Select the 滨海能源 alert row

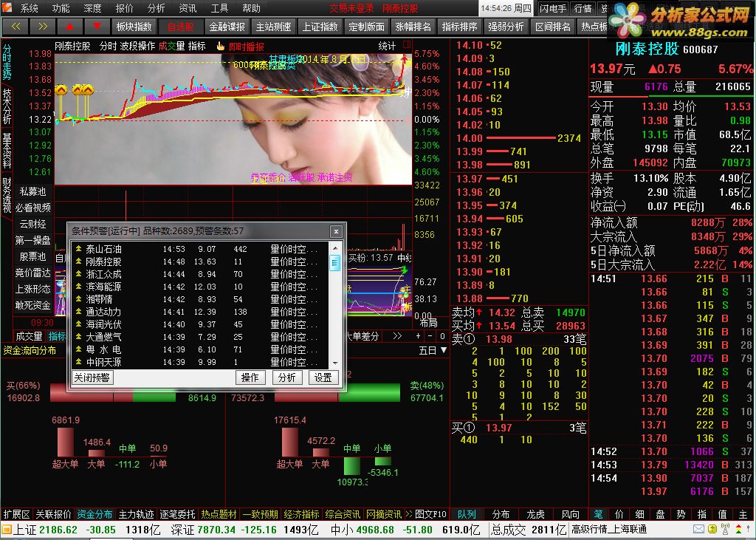(x=199, y=287)
